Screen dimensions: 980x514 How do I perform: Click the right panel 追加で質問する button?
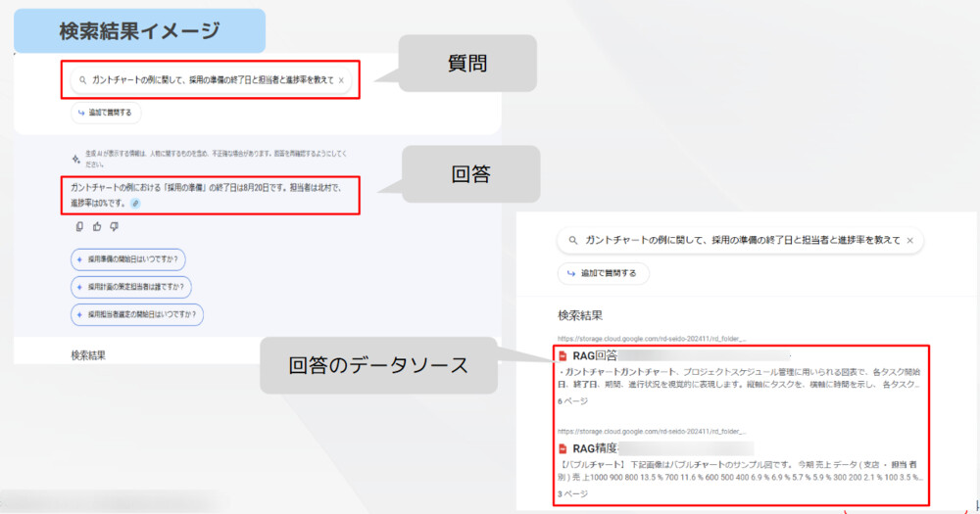603,273
